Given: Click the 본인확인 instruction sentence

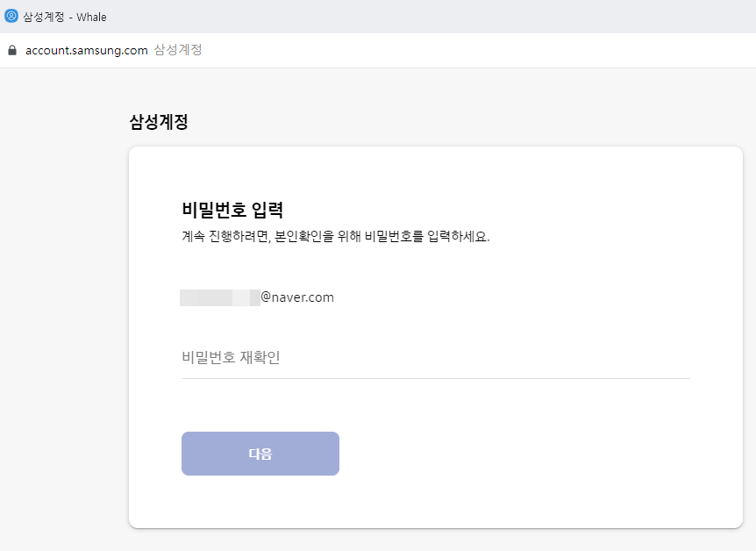Looking at the screenshot, I should (336, 236).
